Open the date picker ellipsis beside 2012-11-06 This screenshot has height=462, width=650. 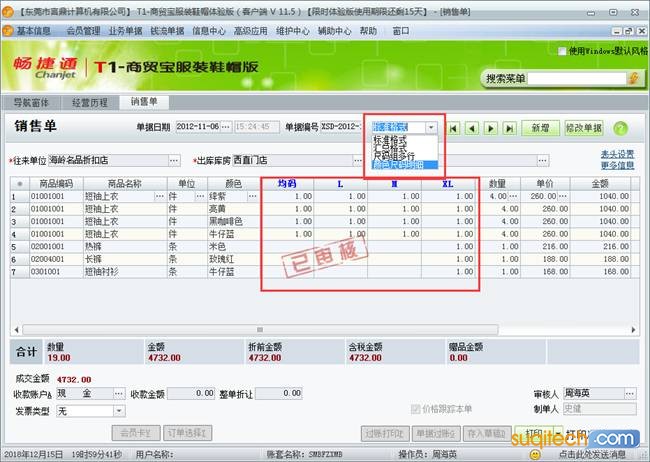(x=226, y=126)
